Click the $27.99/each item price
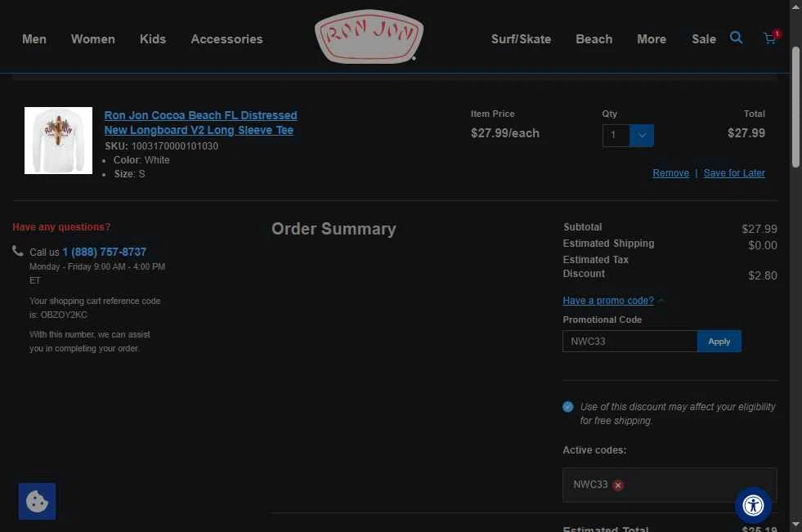 pyautogui.click(x=505, y=133)
